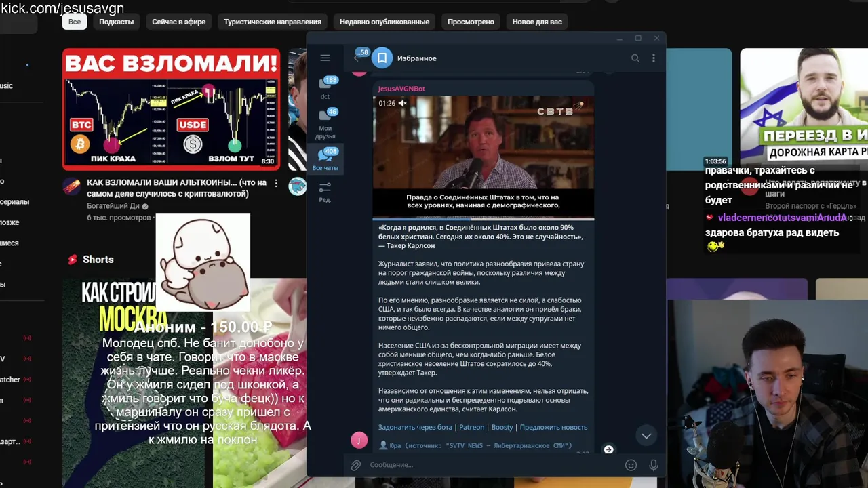Image resolution: width=868 pixels, height=488 pixels.
Task: Go back with the Telegram back arrow
Action: pos(357,58)
